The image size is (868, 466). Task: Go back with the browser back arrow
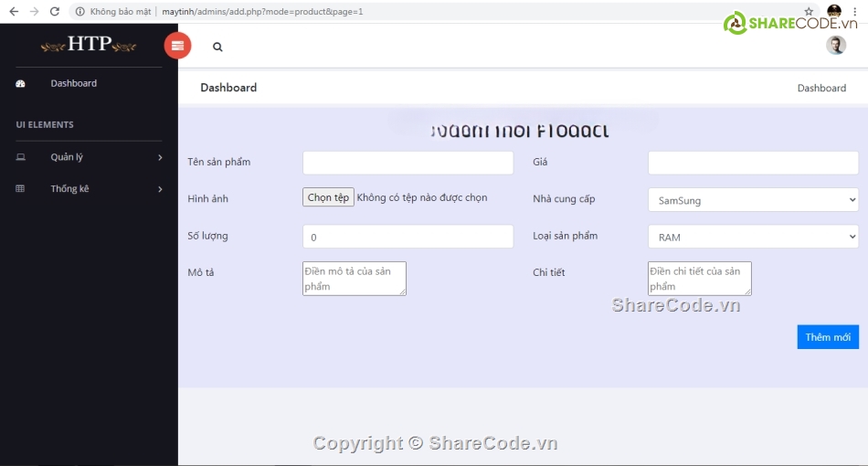click(14, 11)
